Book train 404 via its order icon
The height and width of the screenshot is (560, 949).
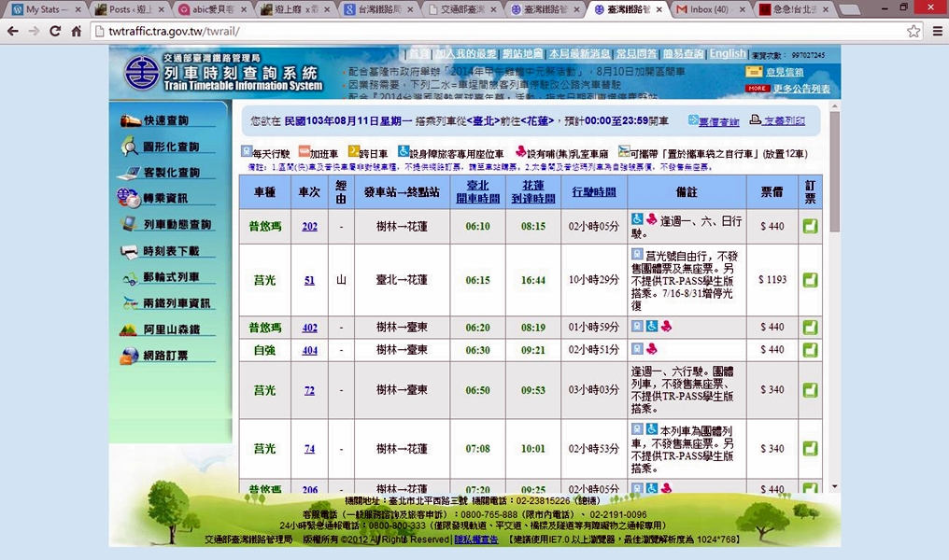810,349
